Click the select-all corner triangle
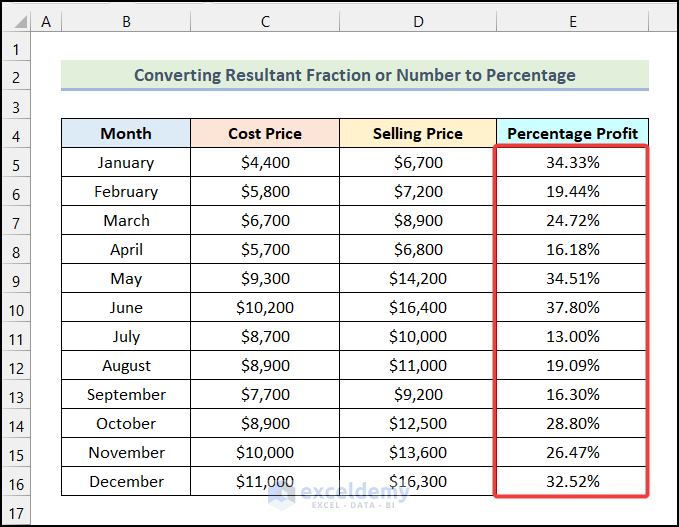The image size is (679, 527). point(16,21)
